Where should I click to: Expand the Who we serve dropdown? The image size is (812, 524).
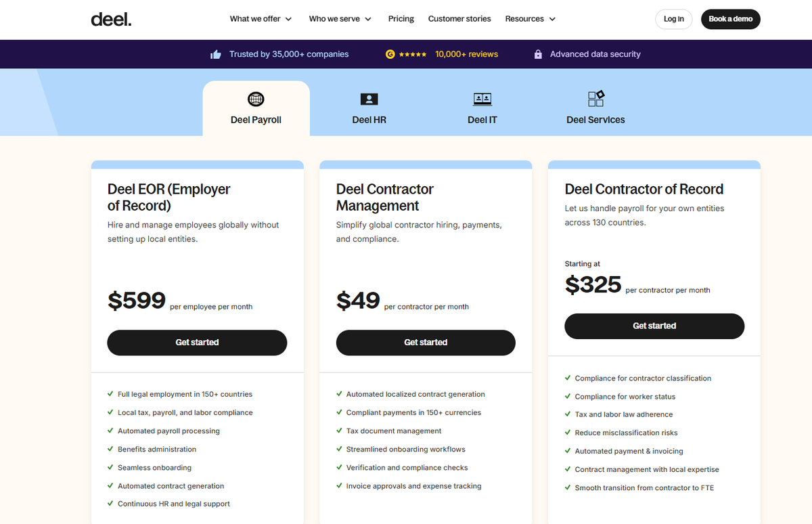[x=340, y=19]
